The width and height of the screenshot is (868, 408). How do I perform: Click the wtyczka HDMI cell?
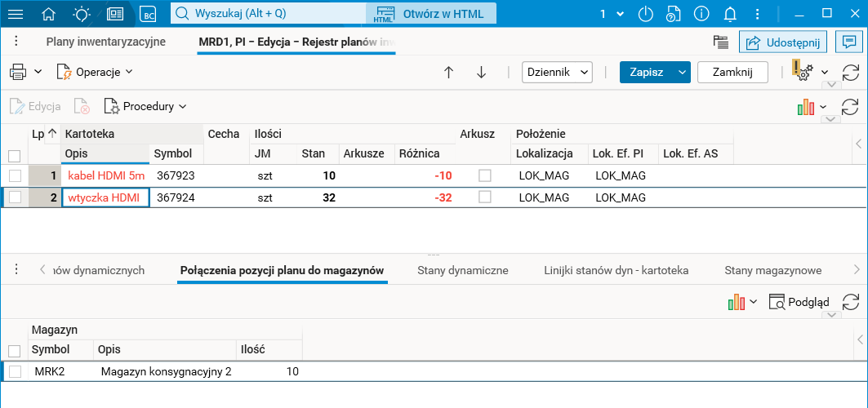pos(105,197)
